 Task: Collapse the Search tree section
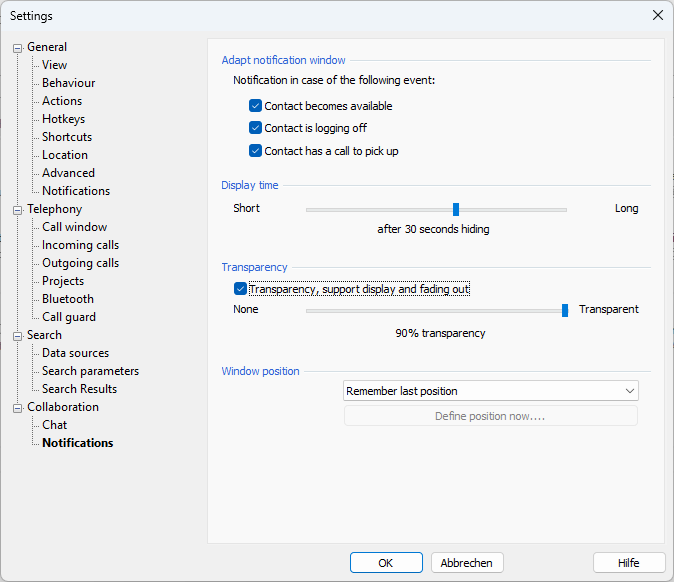coord(17,335)
